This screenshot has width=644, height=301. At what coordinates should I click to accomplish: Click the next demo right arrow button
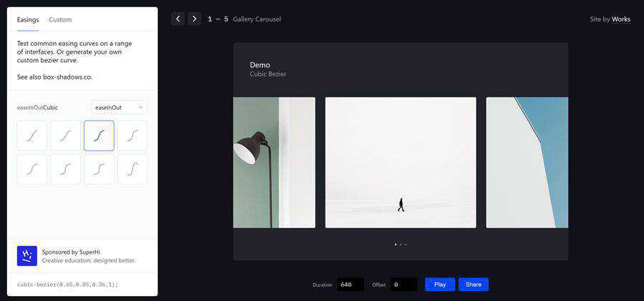tap(195, 19)
